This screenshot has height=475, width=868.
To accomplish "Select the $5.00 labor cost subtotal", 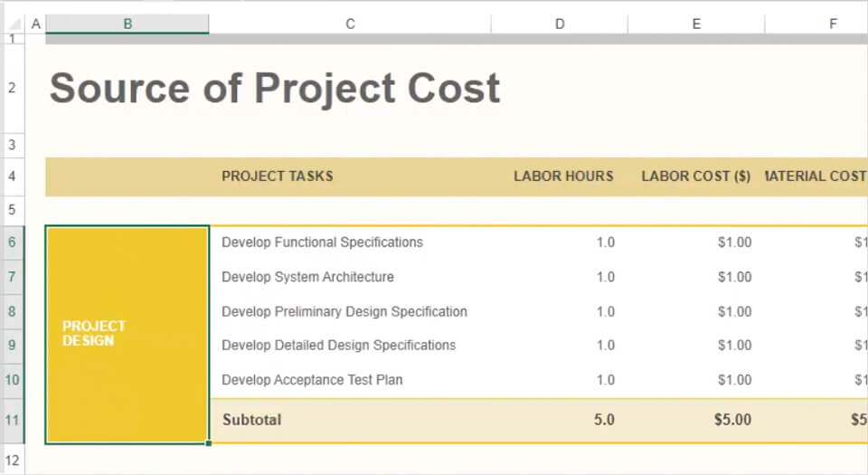I will click(x=733, y=420).
